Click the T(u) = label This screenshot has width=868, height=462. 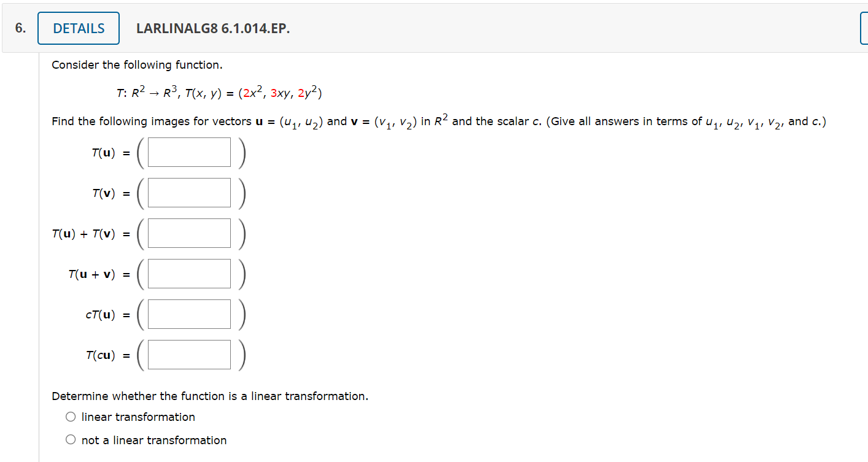tap(110, 152)
